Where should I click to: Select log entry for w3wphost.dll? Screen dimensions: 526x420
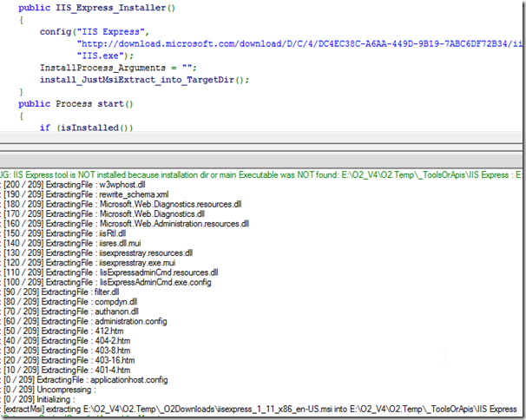coord(74,185)
